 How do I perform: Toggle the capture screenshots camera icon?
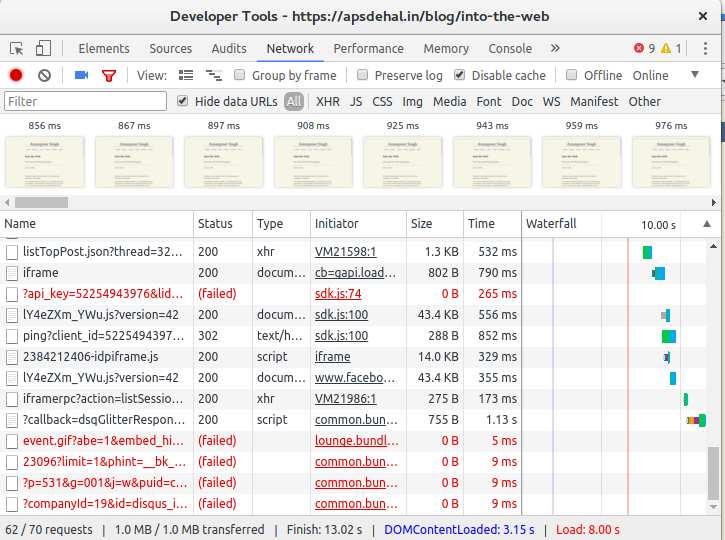(81, 75)
